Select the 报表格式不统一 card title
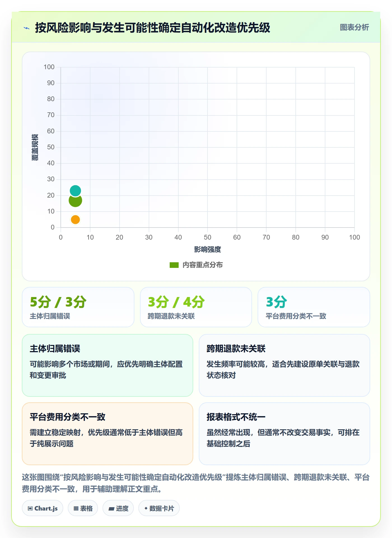Viewport: 392px width, 538px height. [236, 417]
